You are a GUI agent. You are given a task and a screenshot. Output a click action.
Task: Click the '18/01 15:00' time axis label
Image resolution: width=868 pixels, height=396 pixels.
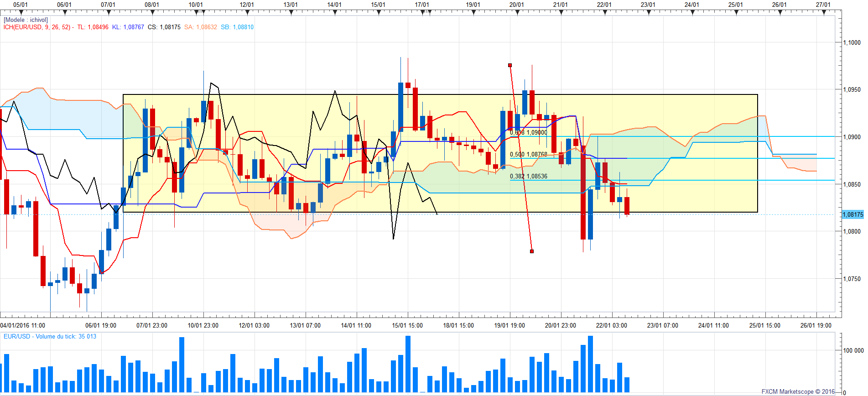pyautogui.click(x=458, y=326)
